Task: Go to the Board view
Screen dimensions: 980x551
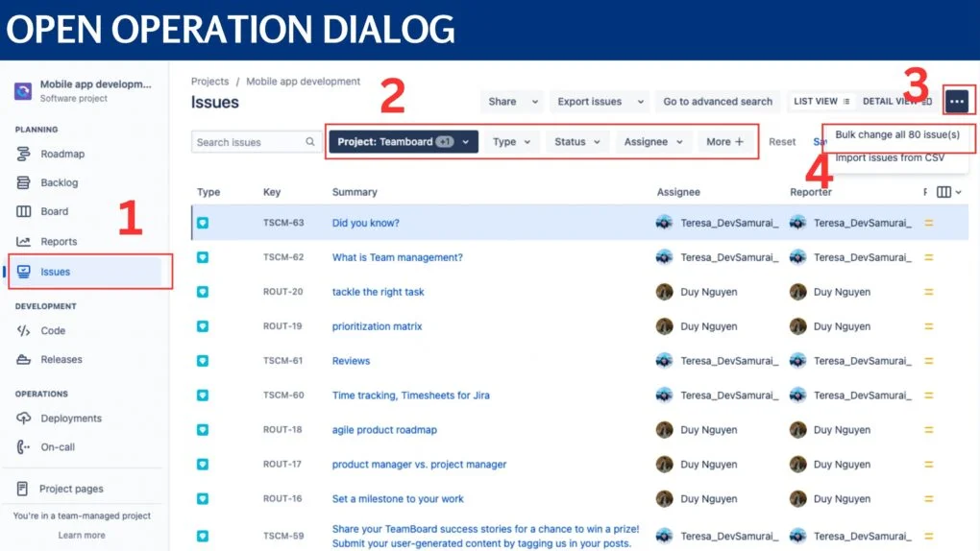Action: [54, 211]
